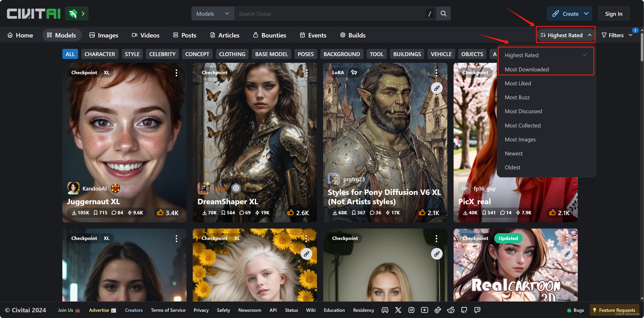Expand the Filters dropdown
Screen dimensions: 644x318
click(x=617, y=35)
